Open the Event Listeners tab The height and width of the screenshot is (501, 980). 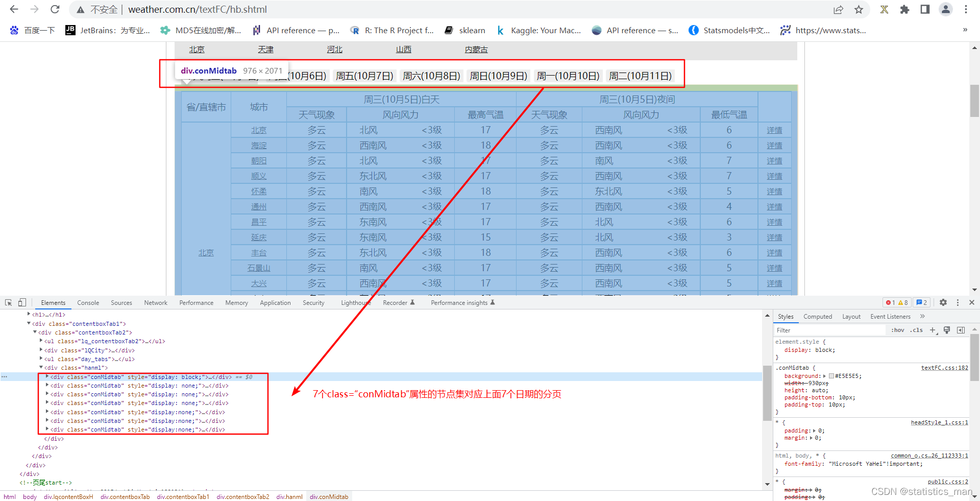[891, 317]
